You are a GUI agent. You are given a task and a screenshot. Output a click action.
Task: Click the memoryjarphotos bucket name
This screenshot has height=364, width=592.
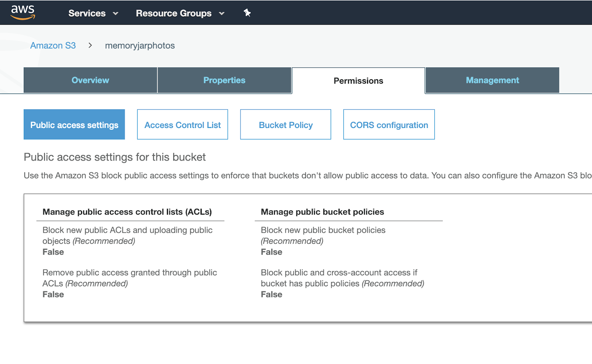coord(140,45)
